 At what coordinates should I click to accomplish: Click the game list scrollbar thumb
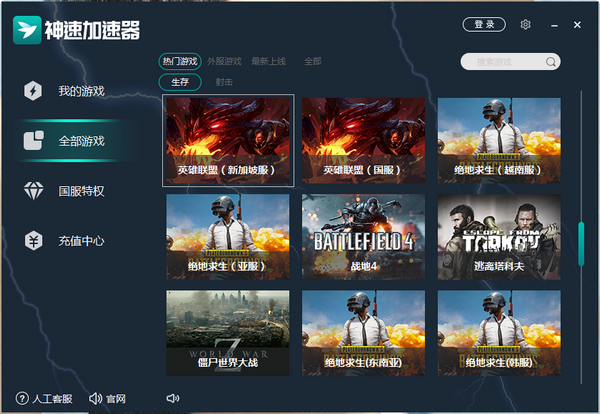coord(581,244)
